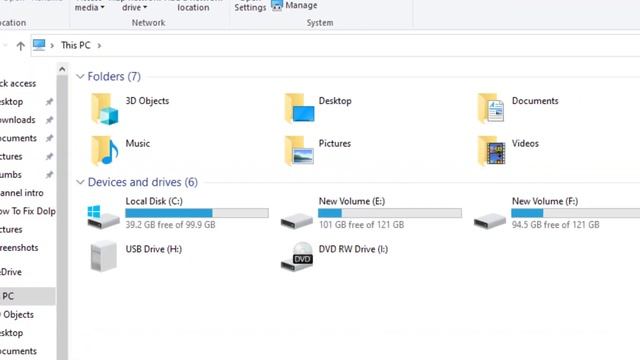The image size is (640, 360).
Task: Open the Access media dropdown
Action: click(89, 6)
